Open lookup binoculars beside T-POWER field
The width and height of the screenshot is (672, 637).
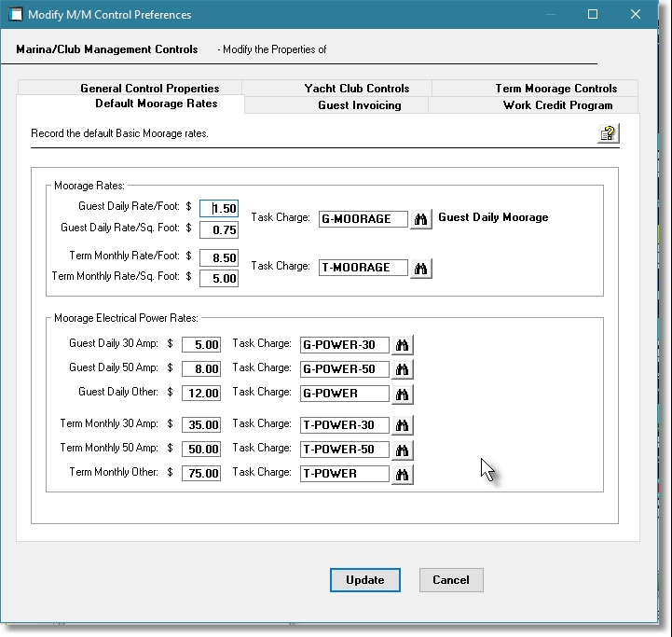[402, 474]
